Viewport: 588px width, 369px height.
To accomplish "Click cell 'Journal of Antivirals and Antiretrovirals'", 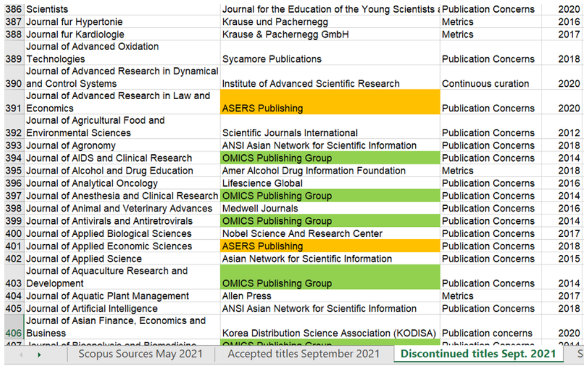I will tap(122, 220).
